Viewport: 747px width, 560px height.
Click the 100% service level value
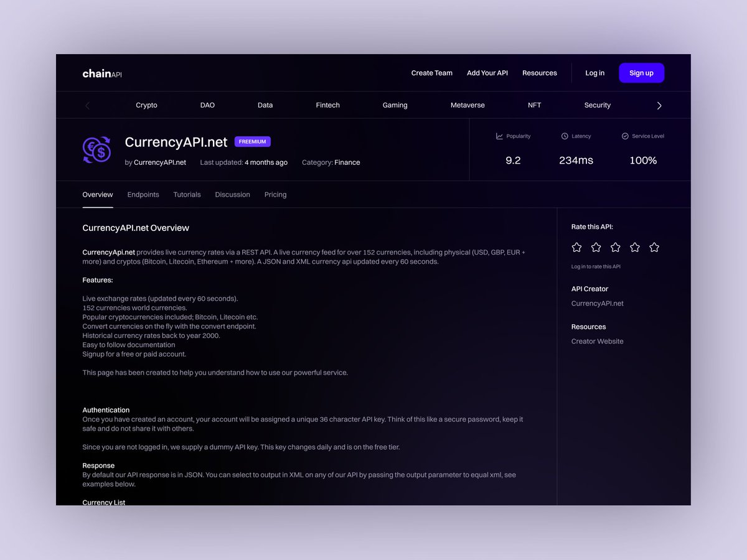click(x=643, y=161)
